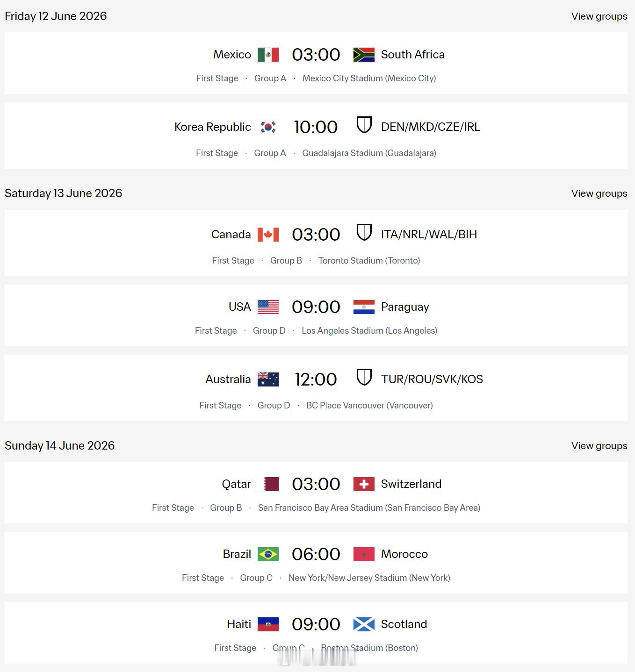
Task: Click the Australia flag icon
Action: click(x=268, y=379)
